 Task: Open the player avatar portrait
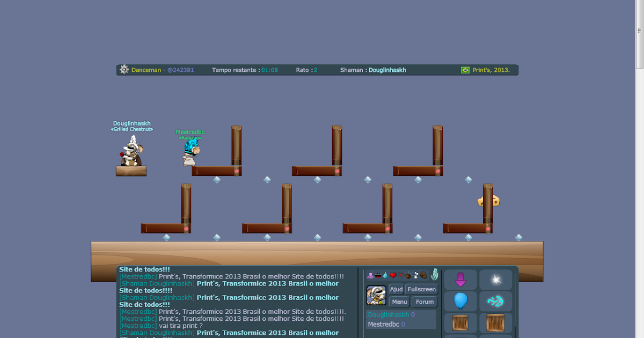point(376,295)
